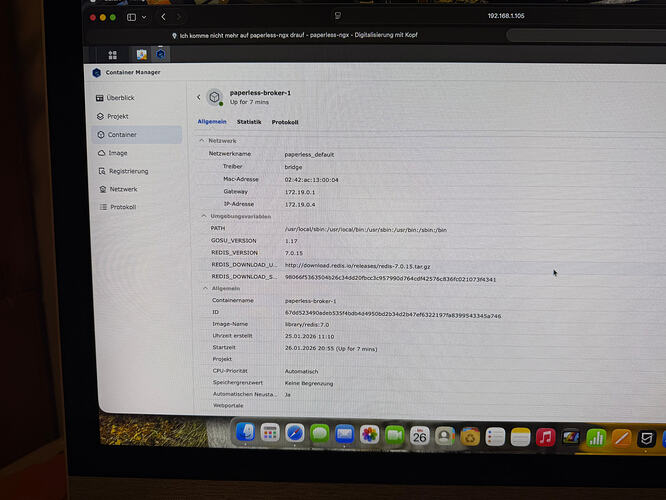Open Protokoll in the left sidebar
This screenshot has height=500, width=666.
pos(123,207)
